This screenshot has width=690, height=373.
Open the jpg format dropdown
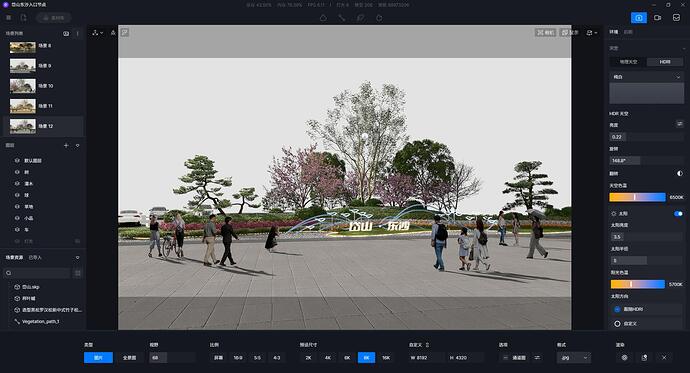pyautogui.click(x=574, y=358)
